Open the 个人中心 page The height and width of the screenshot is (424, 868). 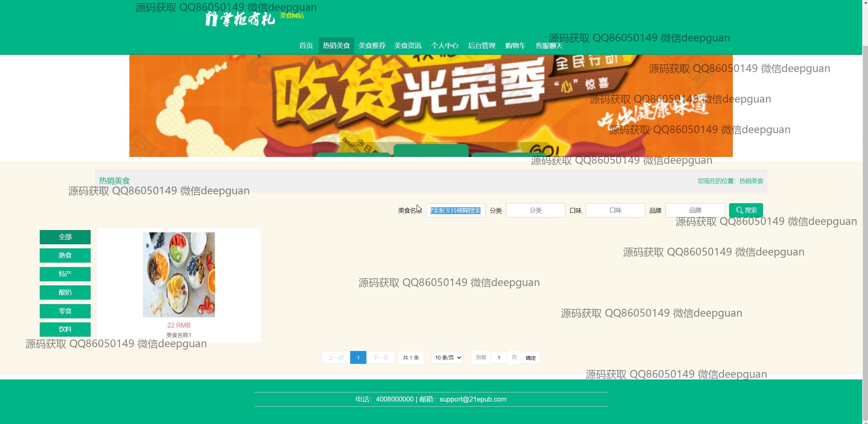(445, 46)
